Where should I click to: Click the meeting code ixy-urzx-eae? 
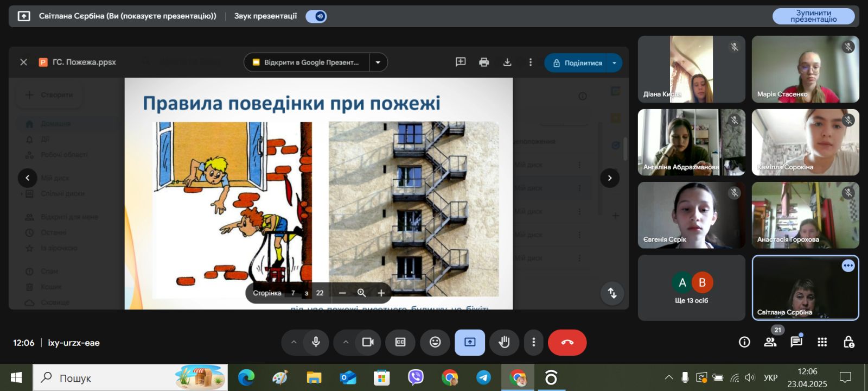74,343
